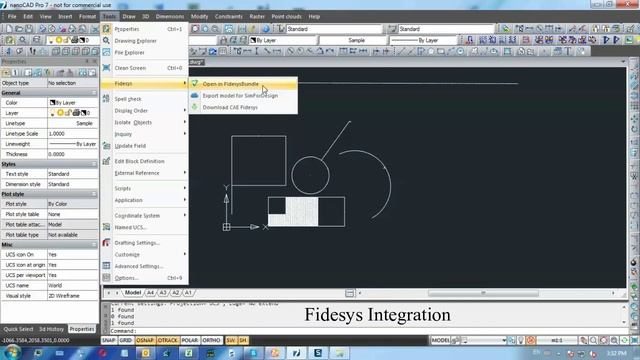Click the layer color swatch in layer toolbar

pos(83,40)
